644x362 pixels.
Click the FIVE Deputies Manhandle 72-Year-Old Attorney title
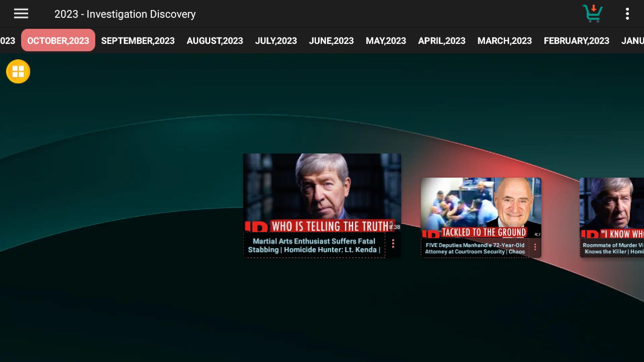[x=475, y=248]
